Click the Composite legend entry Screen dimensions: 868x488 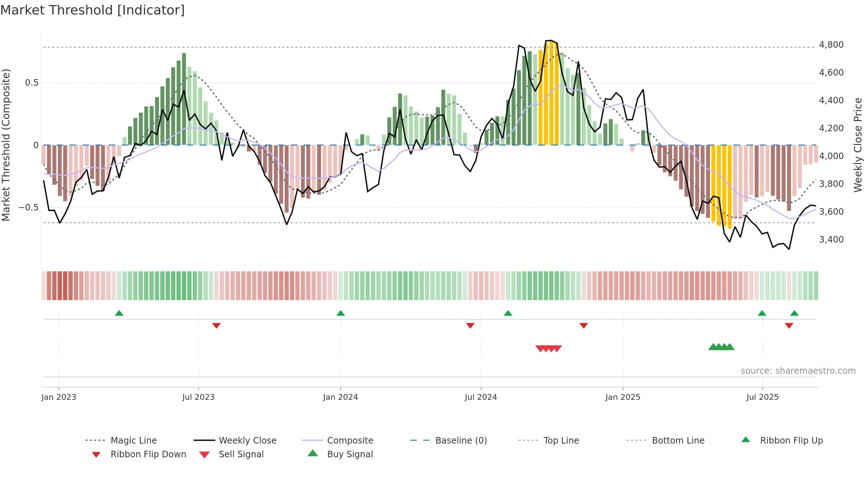(337, 440)
